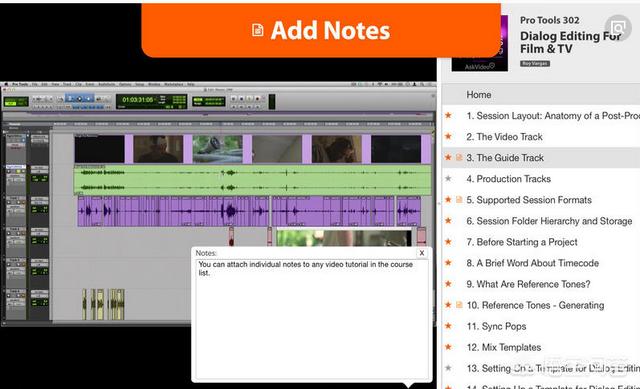Click the AskVideo course cover thumbnail
The height and width of the screenshot is (389, 640).
[480, 44]
